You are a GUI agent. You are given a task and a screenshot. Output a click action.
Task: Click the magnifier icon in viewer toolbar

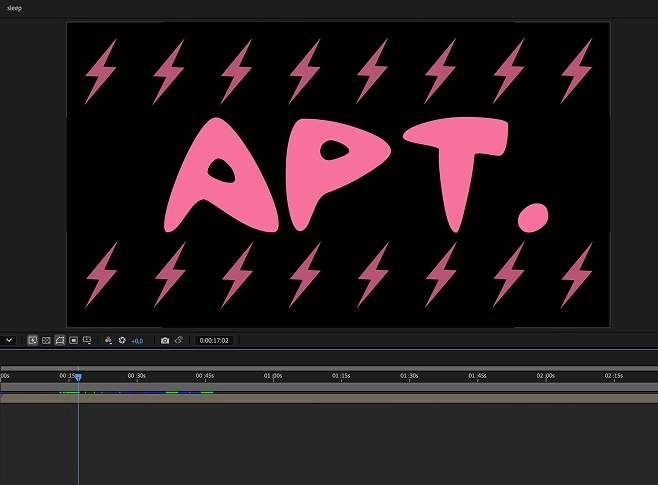point(33,340)
